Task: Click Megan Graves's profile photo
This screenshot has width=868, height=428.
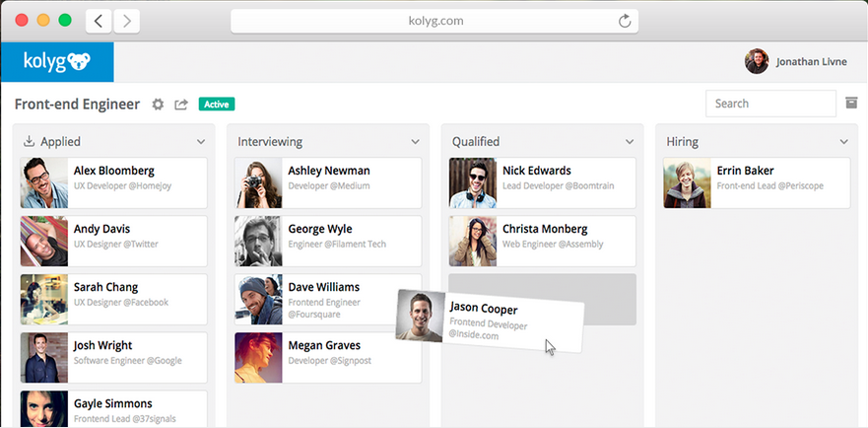Action: click(x=258, y=358)
